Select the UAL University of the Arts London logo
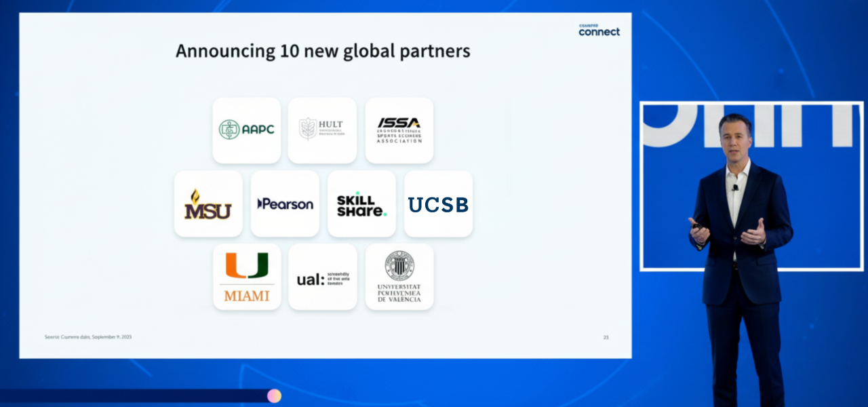This screenshot has width=868, height=407. (323, 277)
